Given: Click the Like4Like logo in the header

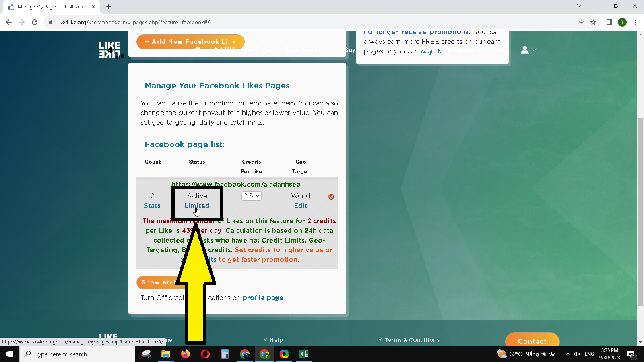Looking at the screenshot, I should tap(111, 50).
